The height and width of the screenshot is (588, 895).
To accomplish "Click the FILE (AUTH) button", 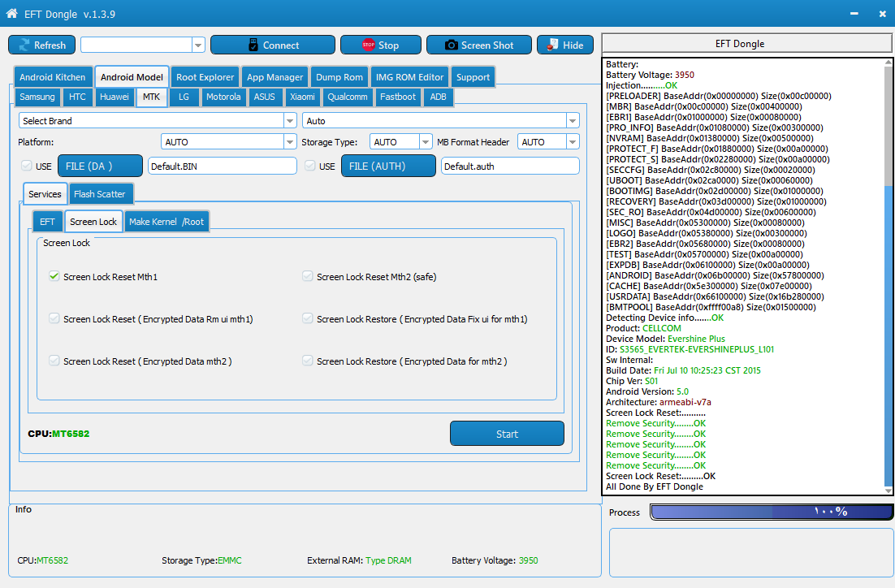I will (x=388, y=166).
